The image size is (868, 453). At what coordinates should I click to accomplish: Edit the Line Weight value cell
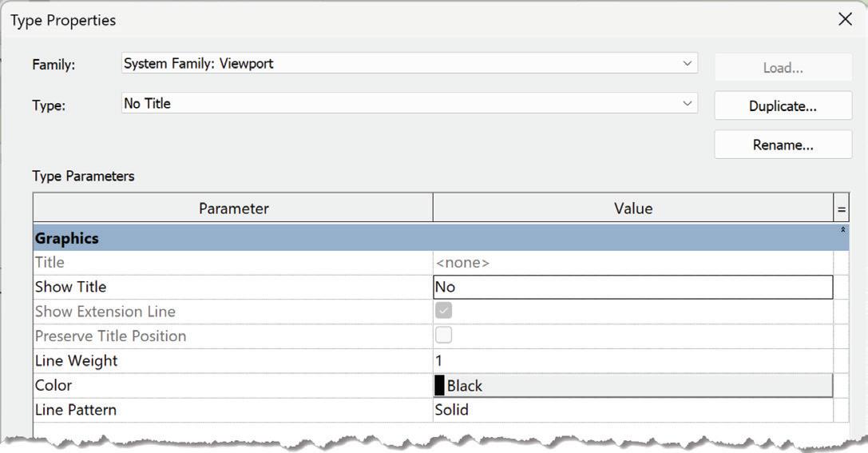click(632, 360)
